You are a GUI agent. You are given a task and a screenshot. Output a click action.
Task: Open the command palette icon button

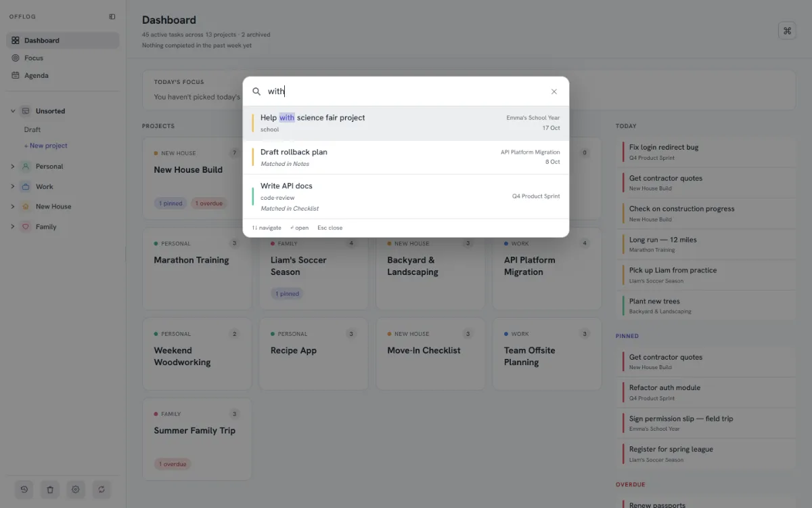point(787,30)
